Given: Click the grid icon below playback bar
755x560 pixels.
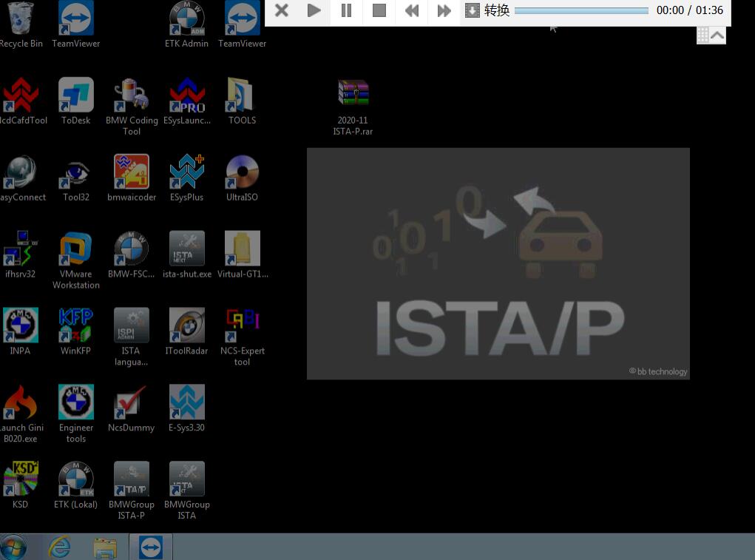Looking at the screenshot, I should point(703,36).
